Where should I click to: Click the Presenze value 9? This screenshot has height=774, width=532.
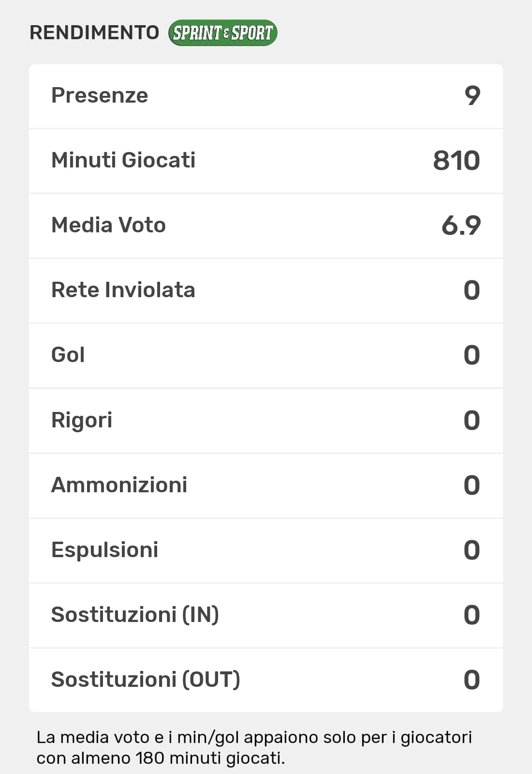point(472,95)
